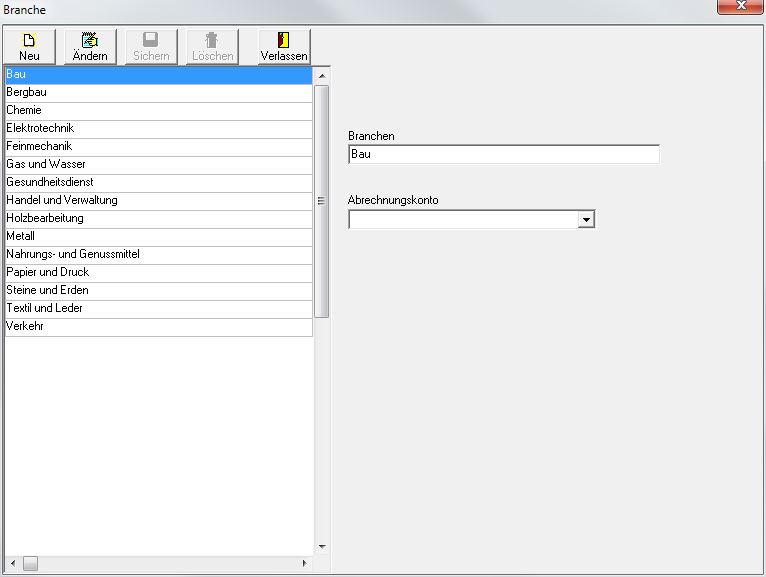This screenshot has width=766, height=577.
Task: Exit via the Verlassen door icon
Action: pyautogui.click(x=284, y=41)
